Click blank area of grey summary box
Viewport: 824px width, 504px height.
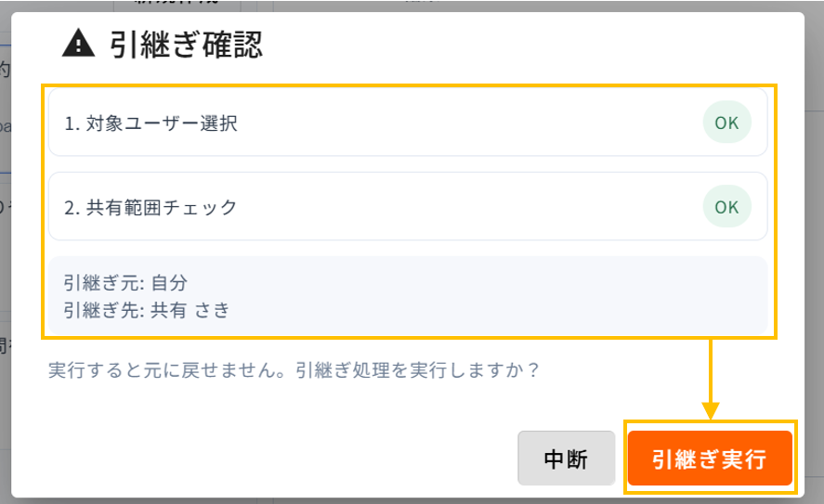tap(473, 295)
